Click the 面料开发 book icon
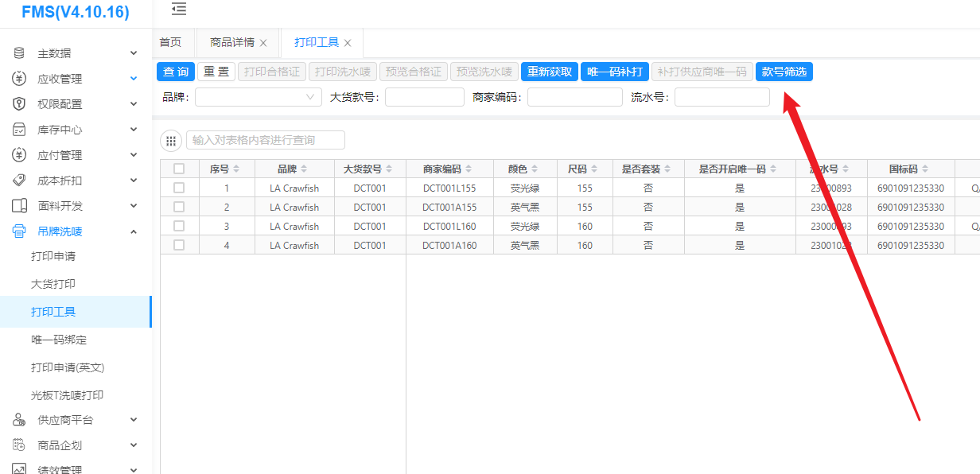Screen dimensions: 980x474 [19, 206]
